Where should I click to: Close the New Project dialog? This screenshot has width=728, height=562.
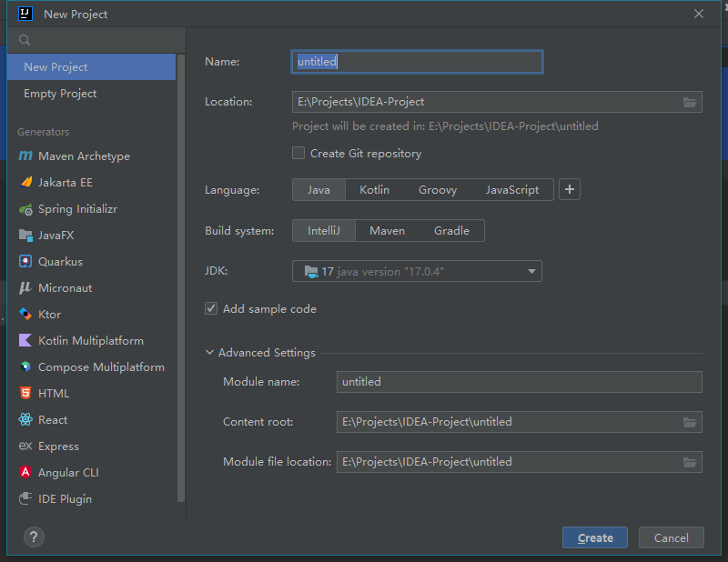tap(699, 14)
